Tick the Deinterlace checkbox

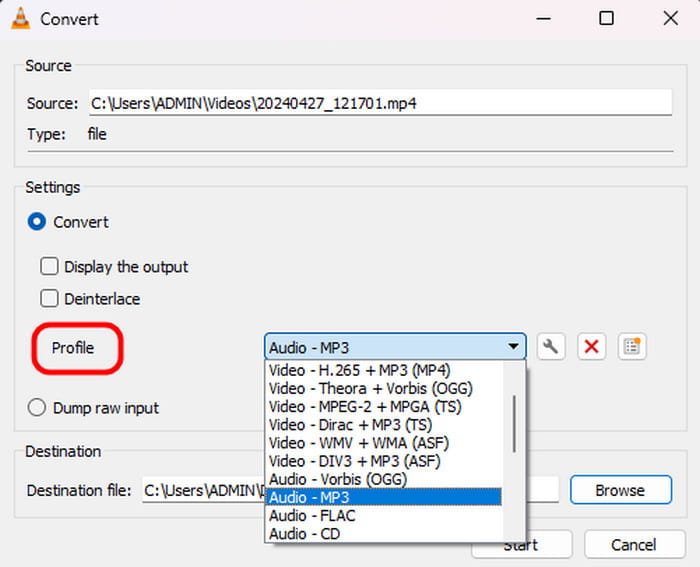[49, 299]
